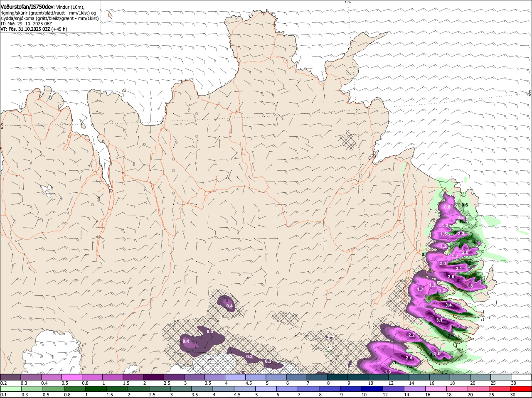
Task: Click the 15W longitude label
Action: pyautogui.click(x=348, y=2)
